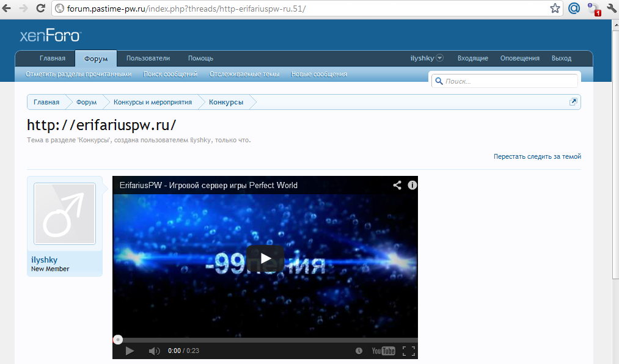This screenshot has height=364, width=619.
Task: Share the video with the share icon
Action: 397,185
